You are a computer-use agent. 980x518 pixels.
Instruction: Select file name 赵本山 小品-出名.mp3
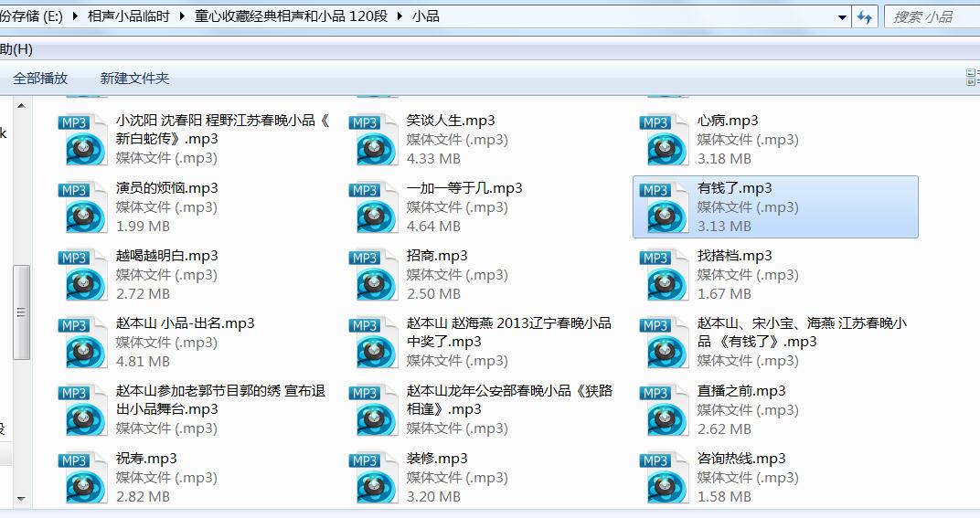185,323
